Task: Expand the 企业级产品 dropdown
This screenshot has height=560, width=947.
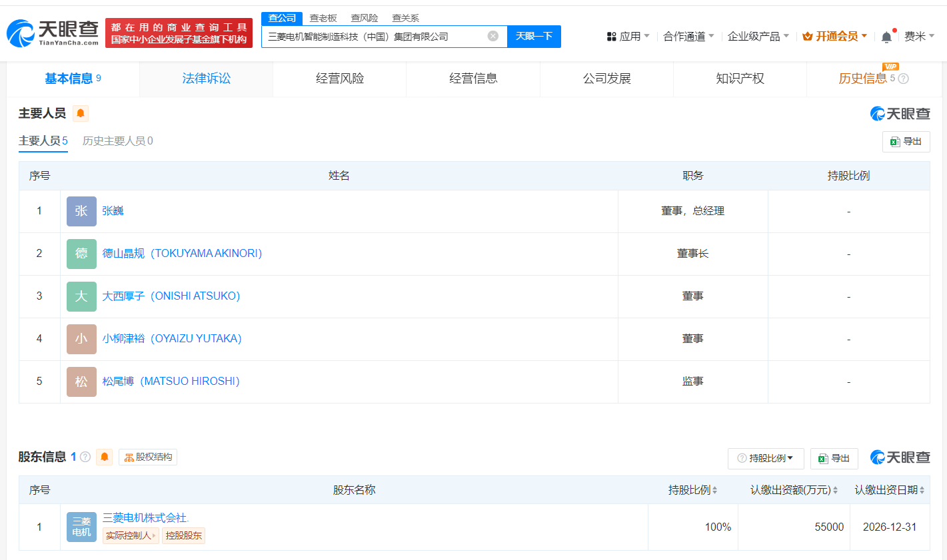Action: (758, 36)
